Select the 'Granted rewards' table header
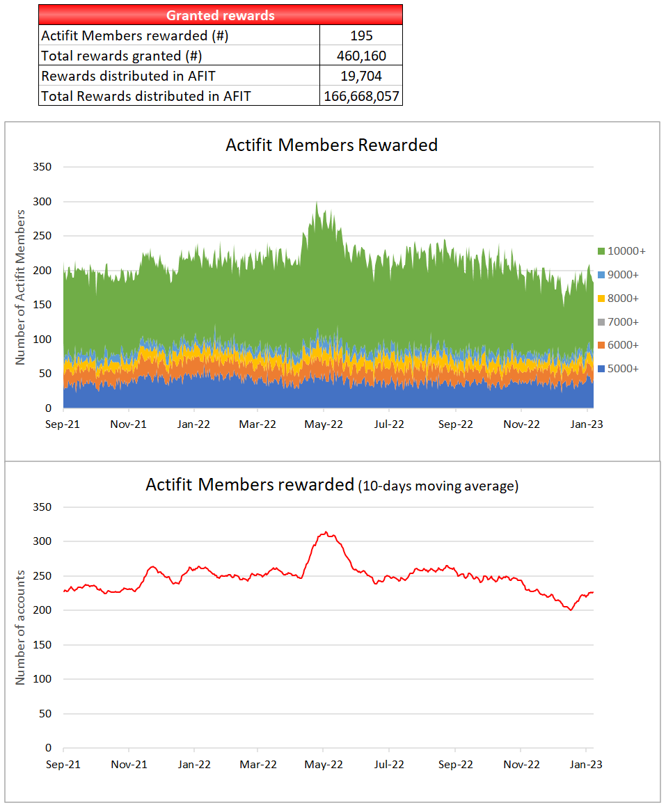Image resolution: width=666 pixels, height=812 pixels. click(221, 15)
